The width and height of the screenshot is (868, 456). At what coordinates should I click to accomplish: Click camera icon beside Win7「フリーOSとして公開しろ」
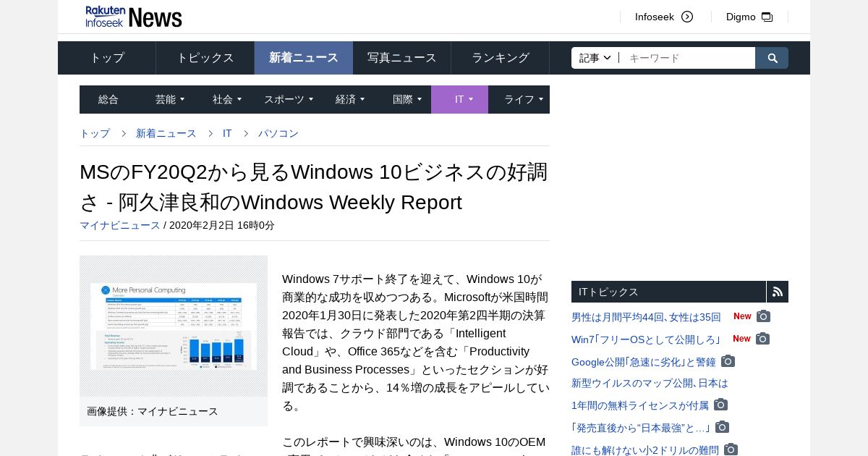(762, 339)
